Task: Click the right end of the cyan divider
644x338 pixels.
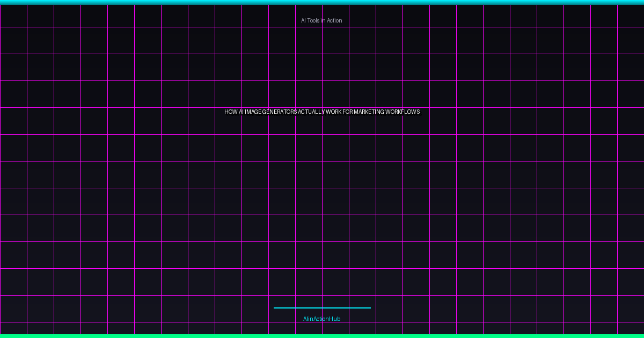Action: pos(369,308)
